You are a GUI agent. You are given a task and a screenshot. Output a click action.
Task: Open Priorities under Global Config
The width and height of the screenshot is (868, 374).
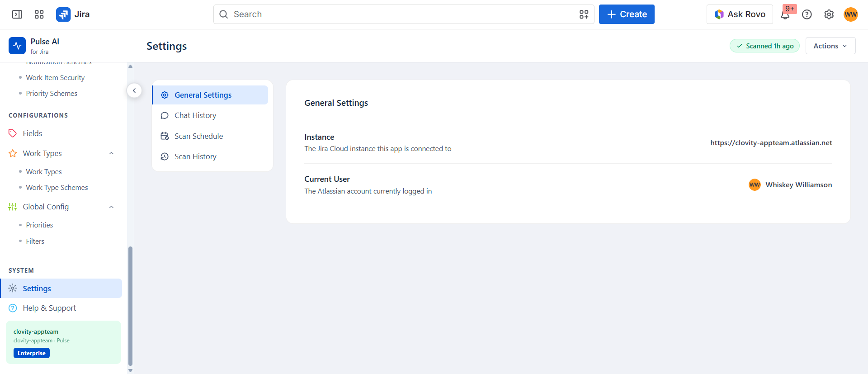tap(39, 225)
